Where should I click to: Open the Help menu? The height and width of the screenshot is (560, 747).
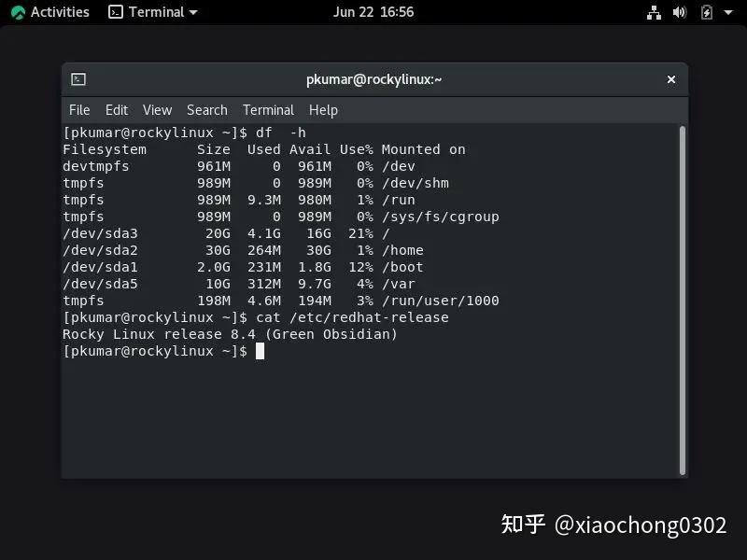(x=323, y=110)
